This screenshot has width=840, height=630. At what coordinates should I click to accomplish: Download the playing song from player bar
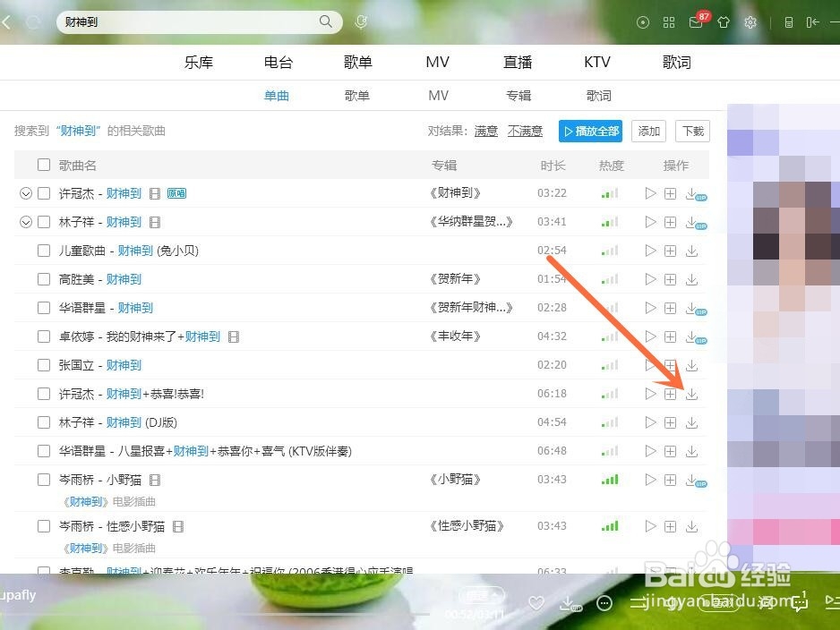570,604
